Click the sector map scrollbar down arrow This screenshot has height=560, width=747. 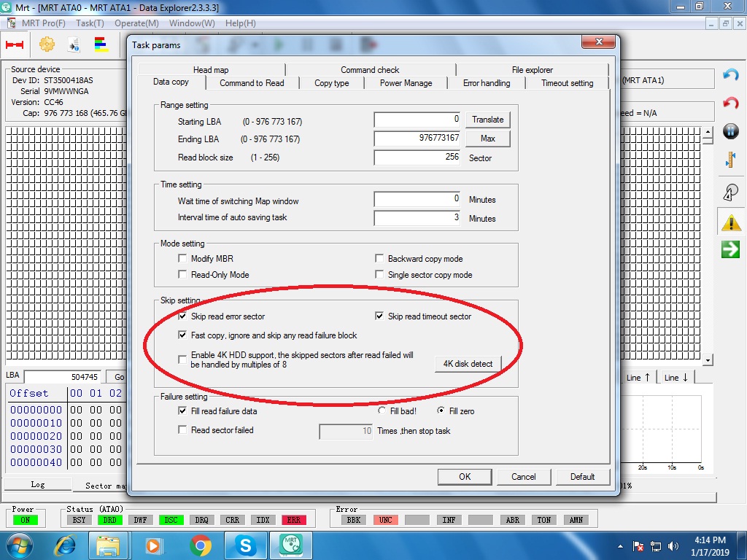click(x=708, y=360)
